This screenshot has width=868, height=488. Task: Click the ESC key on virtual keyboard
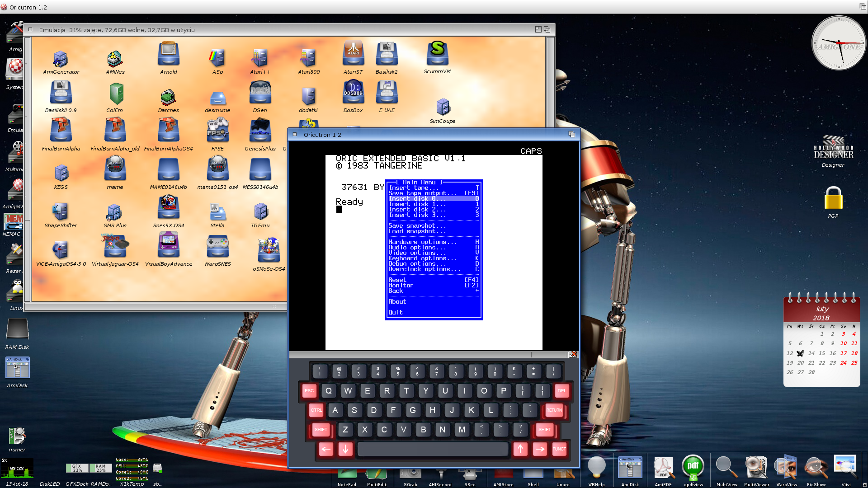309,391
